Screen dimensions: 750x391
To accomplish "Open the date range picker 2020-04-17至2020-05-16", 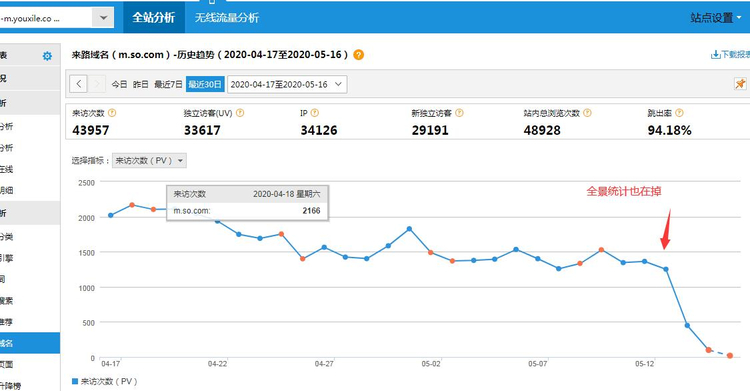I will (x=287, y=84).
